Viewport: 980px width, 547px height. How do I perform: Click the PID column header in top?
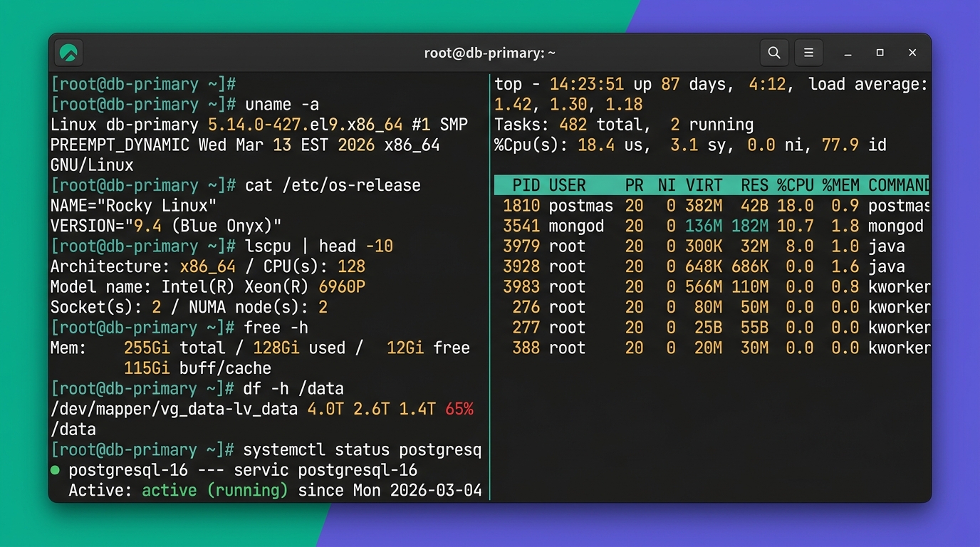(526, 186)
